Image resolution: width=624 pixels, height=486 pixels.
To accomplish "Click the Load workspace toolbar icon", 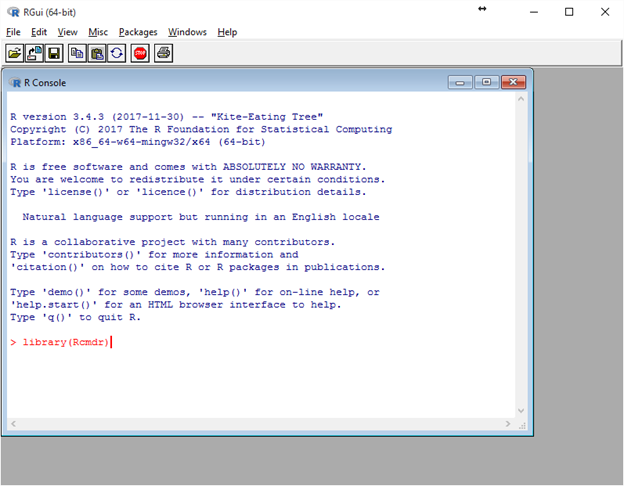I will pos(34,53).
